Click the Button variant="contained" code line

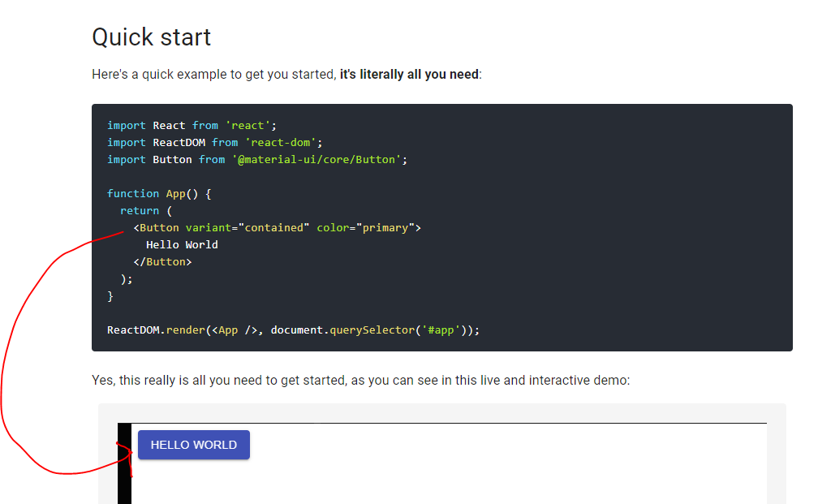point(277,227)
